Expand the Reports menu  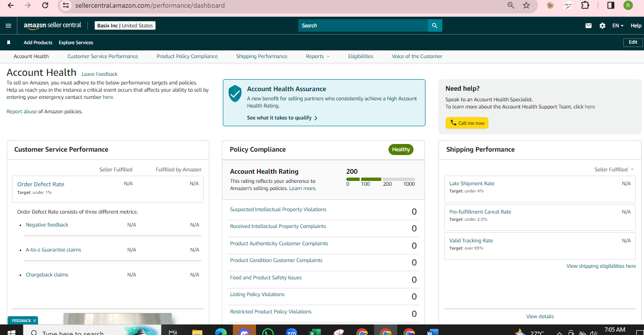point(317,56)
